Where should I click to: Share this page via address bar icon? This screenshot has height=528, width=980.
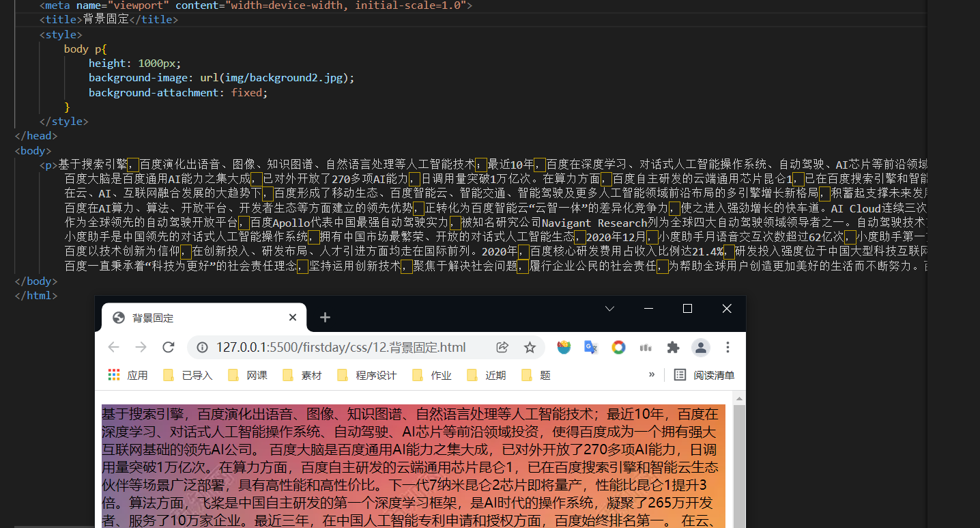[x=502, y=347]
